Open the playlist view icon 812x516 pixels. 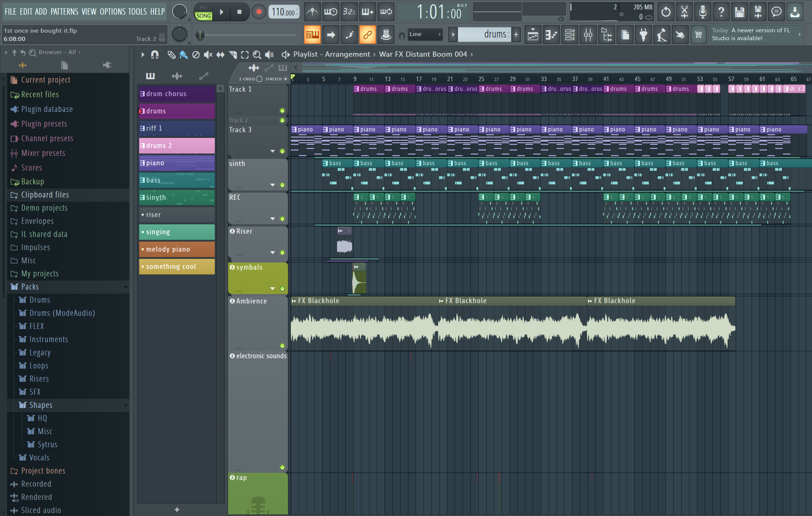(x=533, y=35)
